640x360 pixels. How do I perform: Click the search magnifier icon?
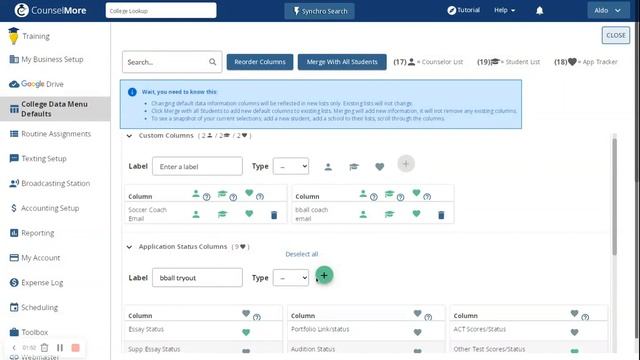click(213, 62)
